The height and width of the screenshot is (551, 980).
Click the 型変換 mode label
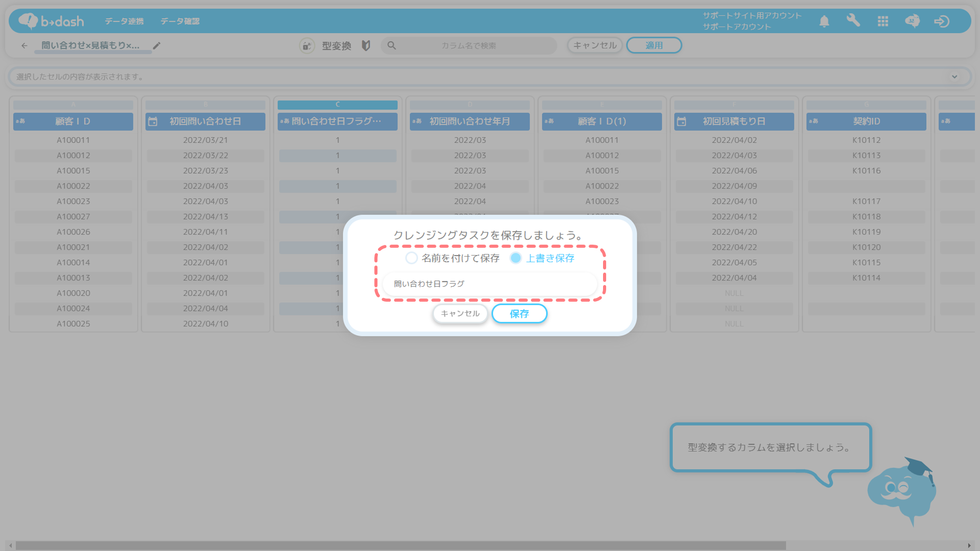[x=337, y=46]
